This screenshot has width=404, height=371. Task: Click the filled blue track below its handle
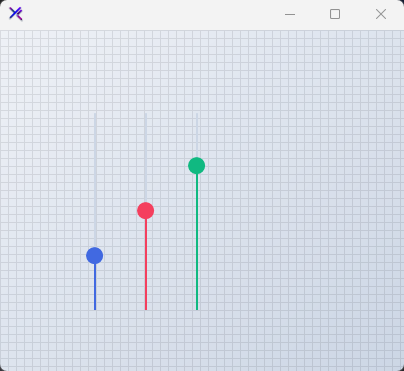pos(95,287)
